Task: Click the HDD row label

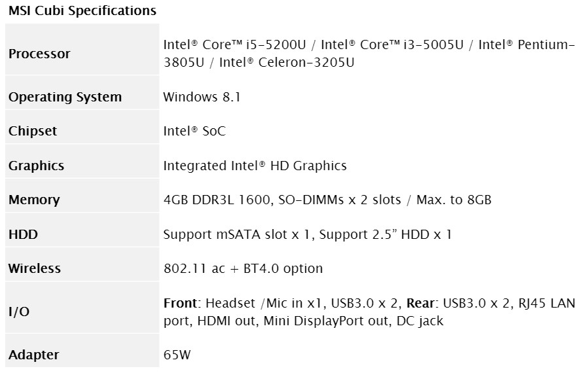Action: 23,234
